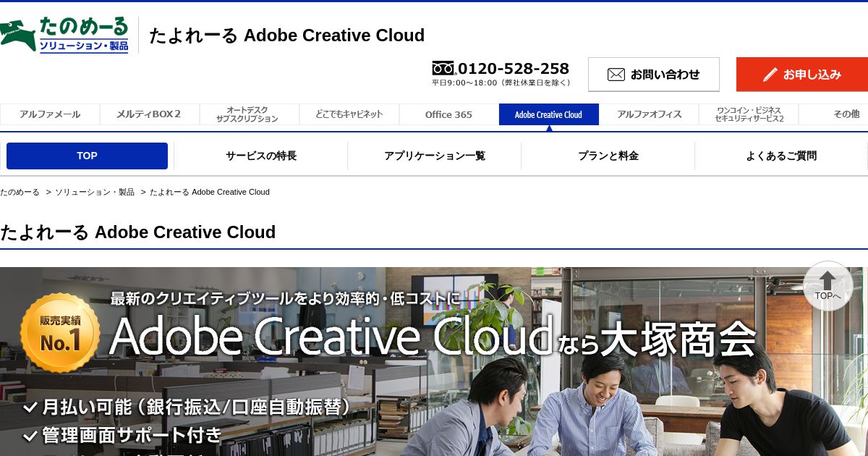Viewport: 868px width, 456px height.
Task: Select the Adobe Creative Cloud tab
Action: point(549,114)
